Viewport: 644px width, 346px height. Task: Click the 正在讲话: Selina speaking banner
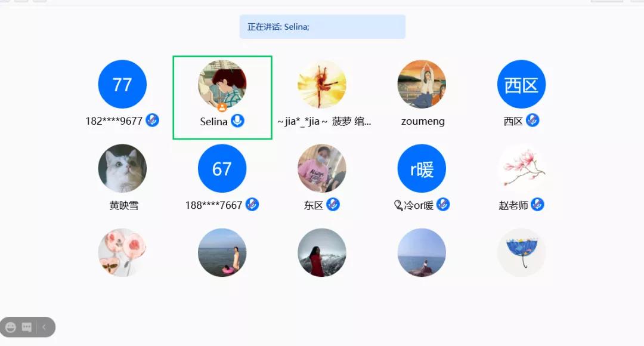(x=323, y=27)
